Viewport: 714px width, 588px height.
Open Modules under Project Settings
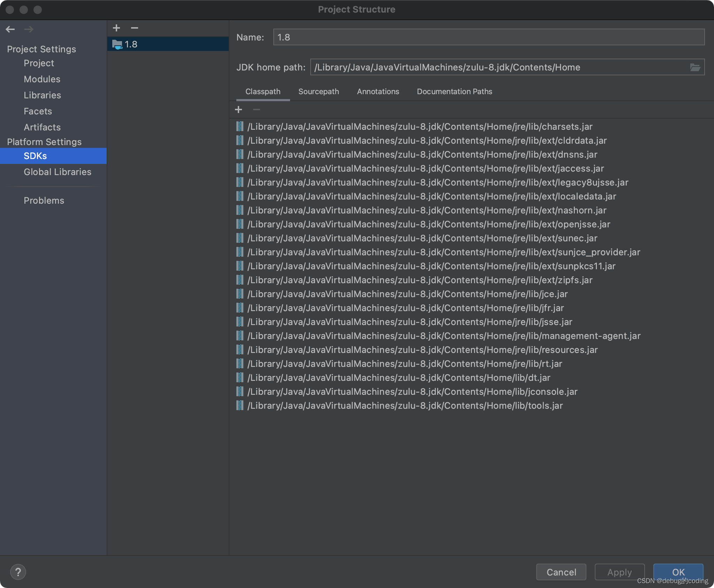pyautogui.click(x=42, y=79)
